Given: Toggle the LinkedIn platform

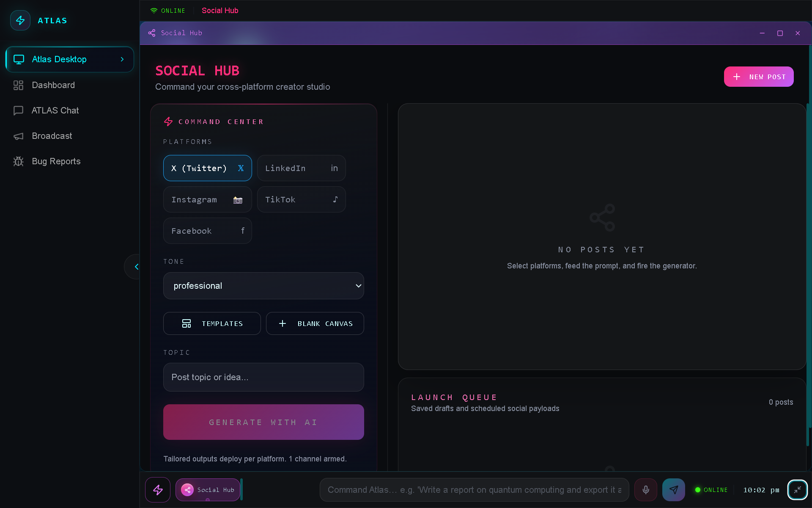Looking at the screenshot, I should [302, 168].
